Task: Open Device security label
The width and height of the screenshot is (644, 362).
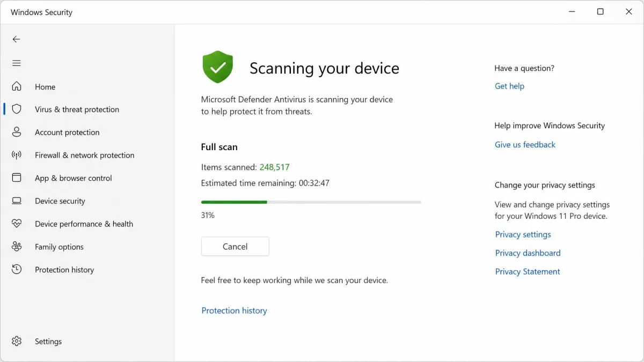Action: (60, 201)
